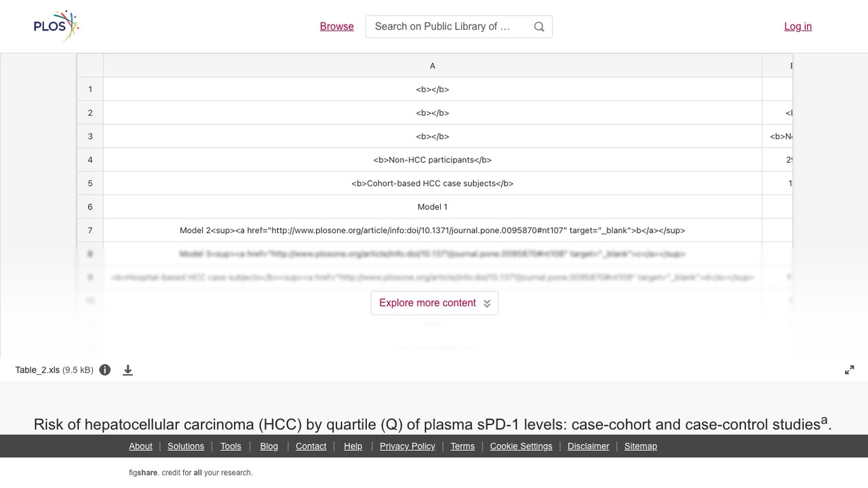Show file info for Table_2.xls

click(x=105, y=370)
